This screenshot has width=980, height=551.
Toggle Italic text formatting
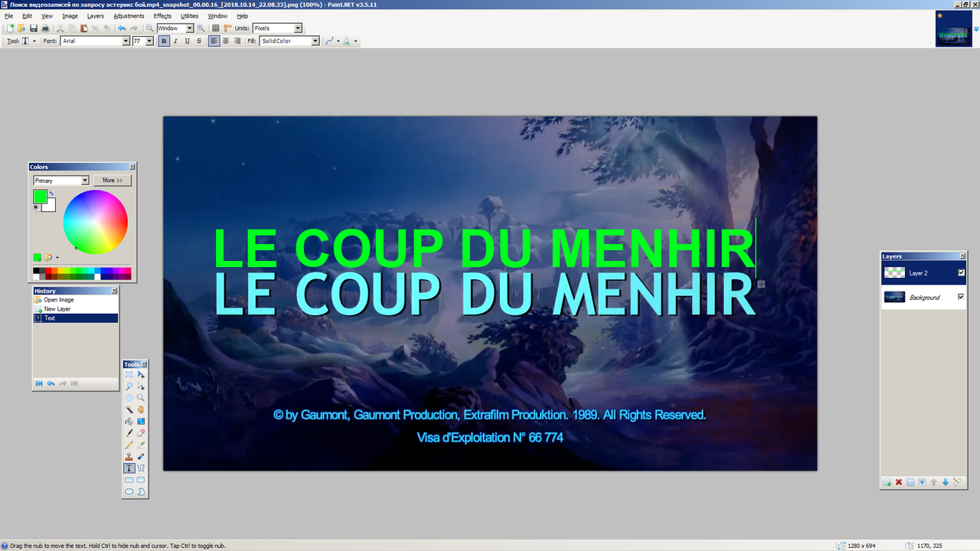pyautogui.click(x=175, y=41)
